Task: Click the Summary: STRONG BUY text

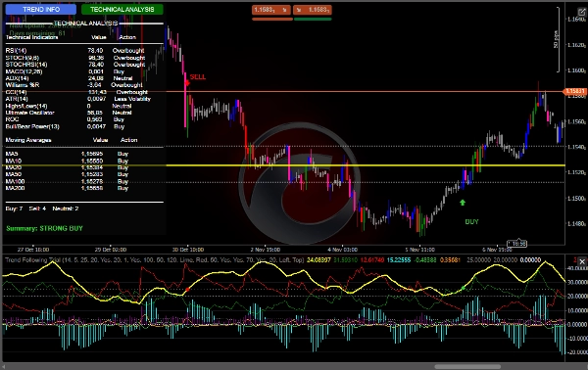Action: 44,228
